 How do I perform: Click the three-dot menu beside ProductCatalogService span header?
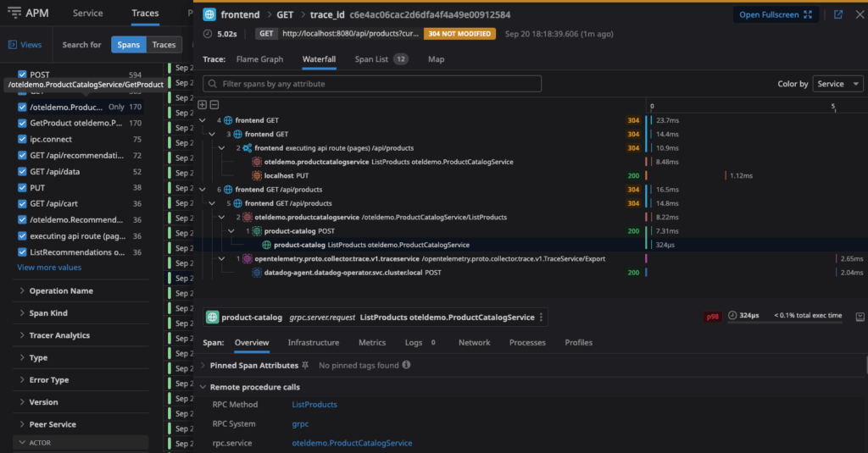[542, 318]
